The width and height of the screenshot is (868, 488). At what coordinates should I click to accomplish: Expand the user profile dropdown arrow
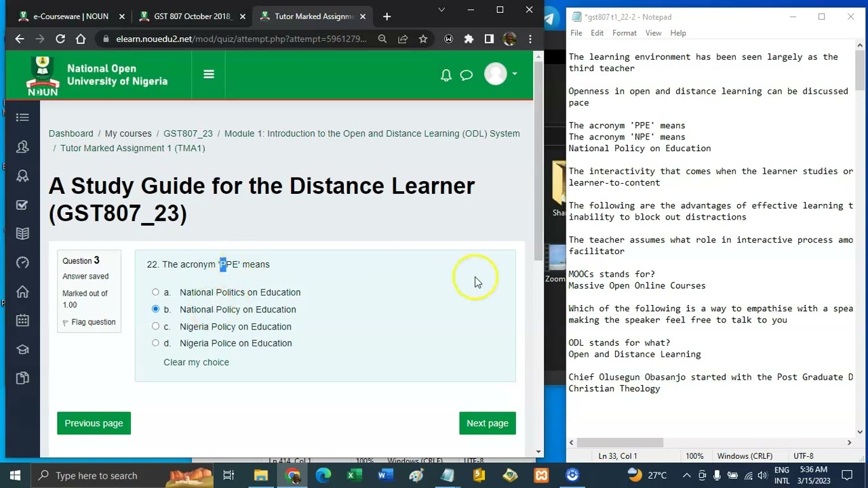(x=515, y=74)
